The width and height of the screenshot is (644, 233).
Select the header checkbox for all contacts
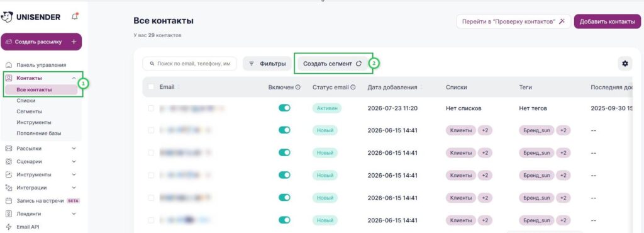pos(151,87)
